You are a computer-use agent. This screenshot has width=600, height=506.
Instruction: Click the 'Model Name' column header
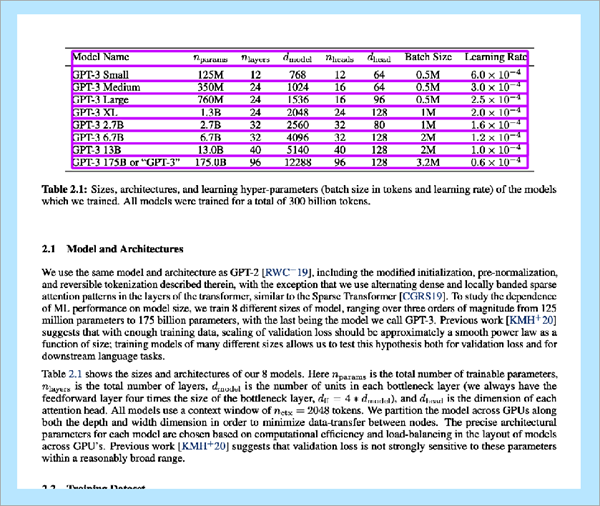tap(101, 57)
